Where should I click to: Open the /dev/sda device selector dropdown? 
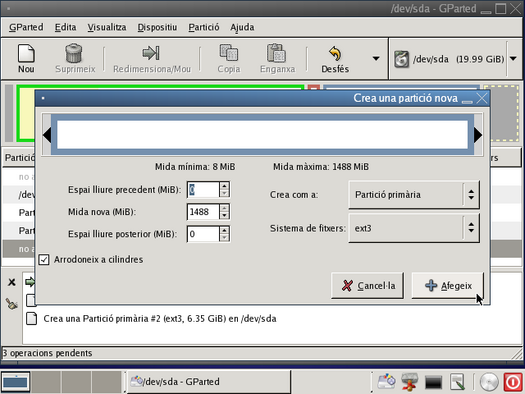[x=513, y=59]
